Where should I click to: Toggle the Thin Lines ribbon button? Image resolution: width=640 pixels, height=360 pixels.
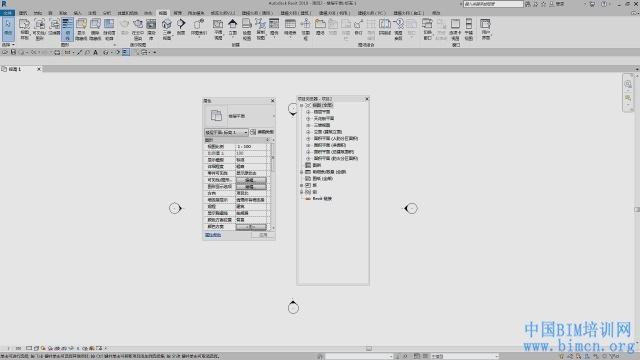click(67, 29)
